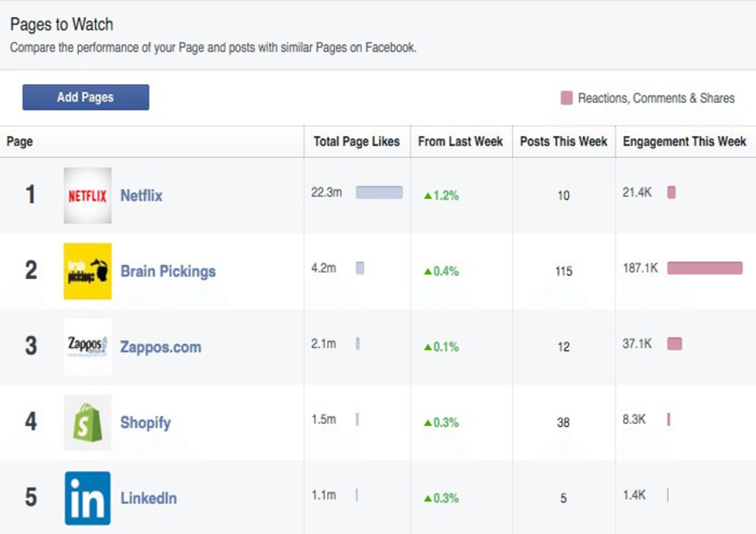The height and width of the screenshot is (534, 756).
Task: Click the Reactions, Comments & Shares legend swatch
Action: pyautogui.click(x=566, y=98)
